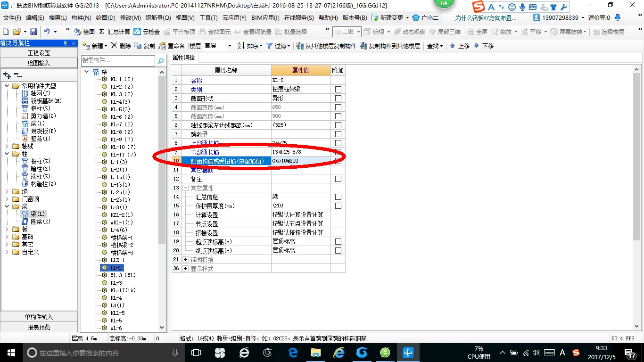Switch to the 工程设置 section

39,53
